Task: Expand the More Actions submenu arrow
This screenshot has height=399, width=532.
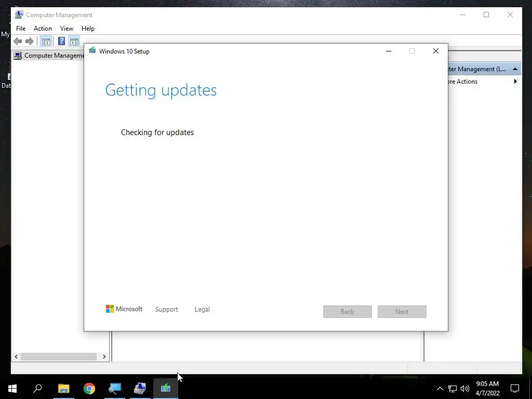Action: [x=515, y=82]
